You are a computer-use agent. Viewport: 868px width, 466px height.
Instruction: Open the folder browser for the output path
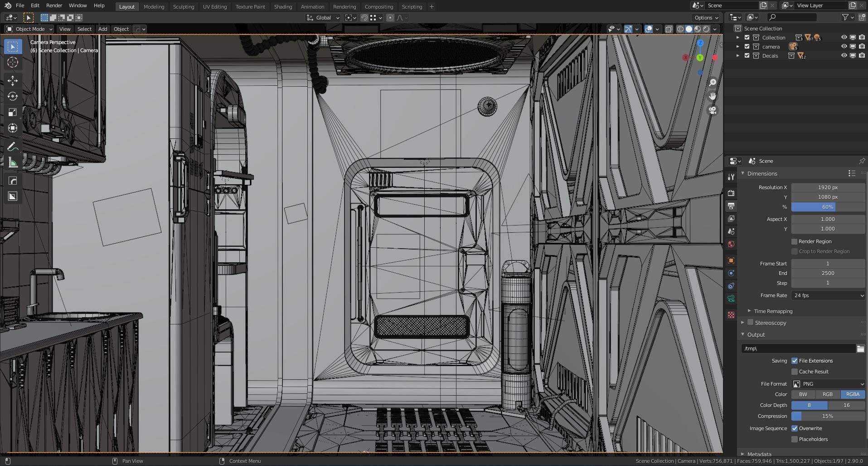860,348
